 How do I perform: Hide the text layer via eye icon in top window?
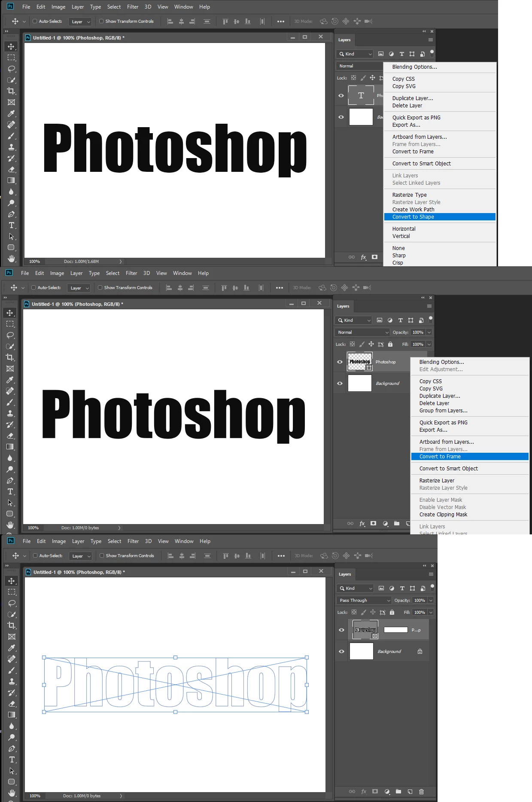(x=341, y=95)
